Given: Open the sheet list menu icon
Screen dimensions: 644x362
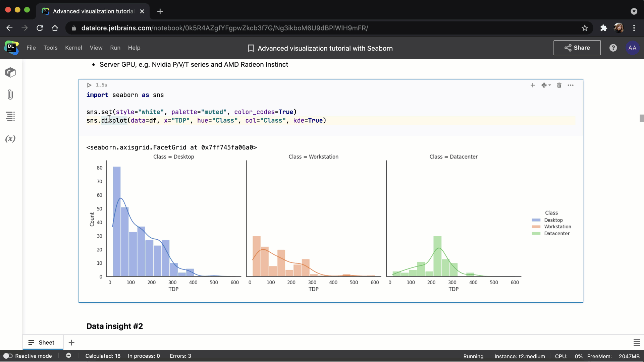Looking at the screenshot, I should point(637,343).
